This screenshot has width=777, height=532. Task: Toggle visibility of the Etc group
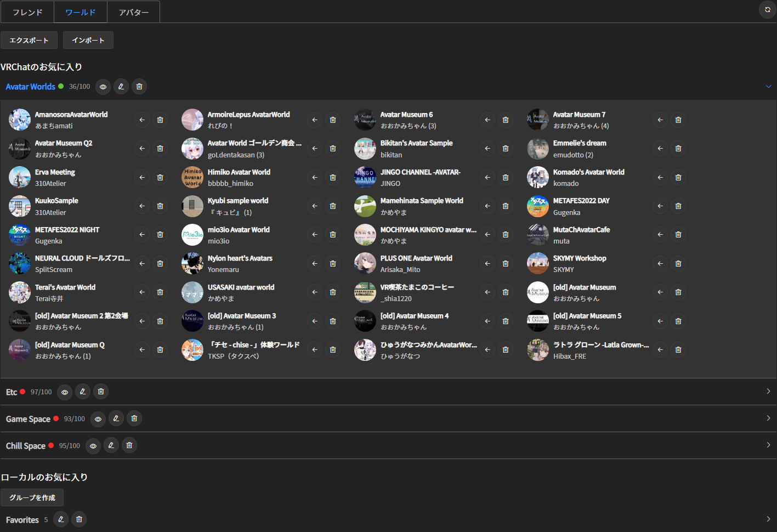[64, 392]
